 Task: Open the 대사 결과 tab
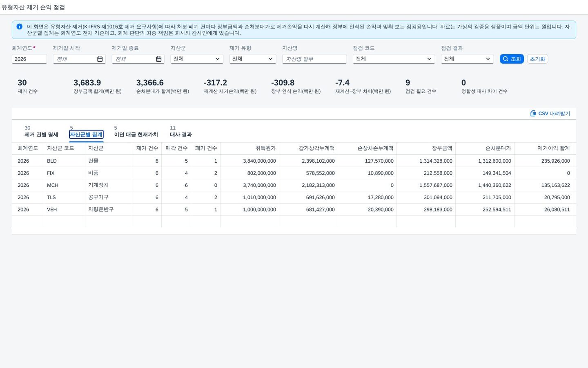[x=181, y=135]
